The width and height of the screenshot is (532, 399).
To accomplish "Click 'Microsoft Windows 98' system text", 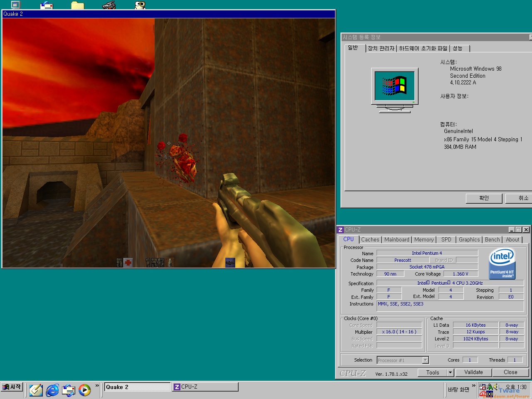I will 476,69.
